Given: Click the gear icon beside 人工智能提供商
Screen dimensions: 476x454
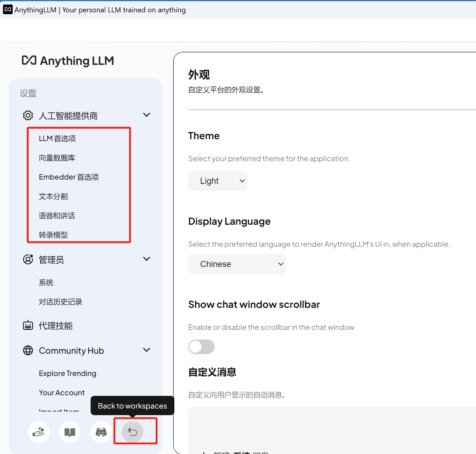Looking at the screenshot, I should (28, 115).
